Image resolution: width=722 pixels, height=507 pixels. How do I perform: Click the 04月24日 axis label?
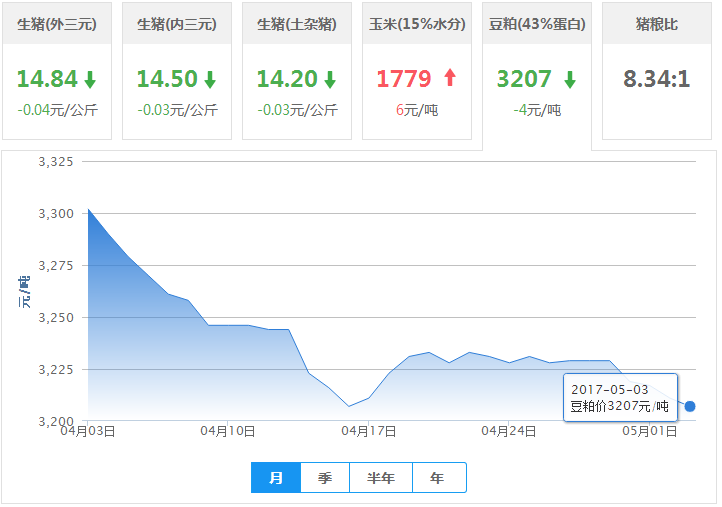coord(509,431)
